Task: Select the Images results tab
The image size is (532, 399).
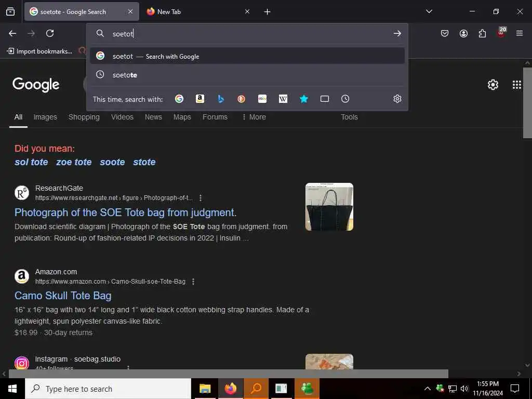Action: point(45,117)
